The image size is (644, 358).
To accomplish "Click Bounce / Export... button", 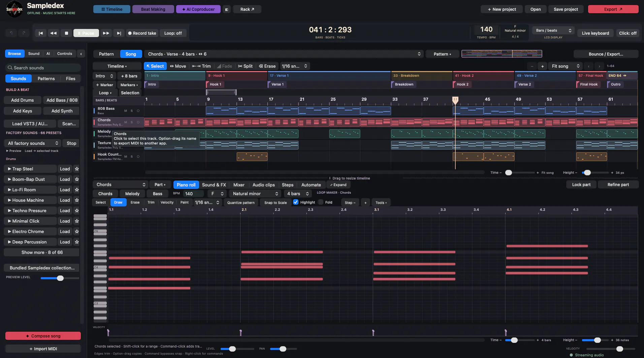I will pyautogui.click(x=606, y=54).
